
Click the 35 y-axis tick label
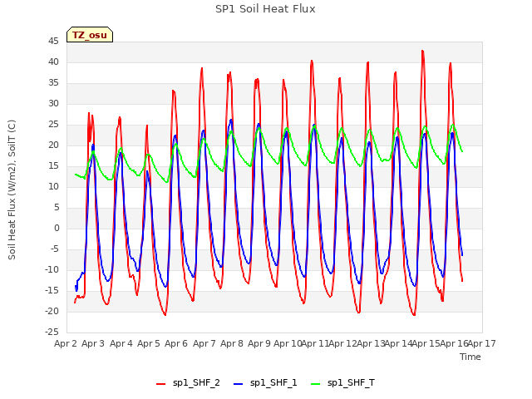tap(53, 83)
